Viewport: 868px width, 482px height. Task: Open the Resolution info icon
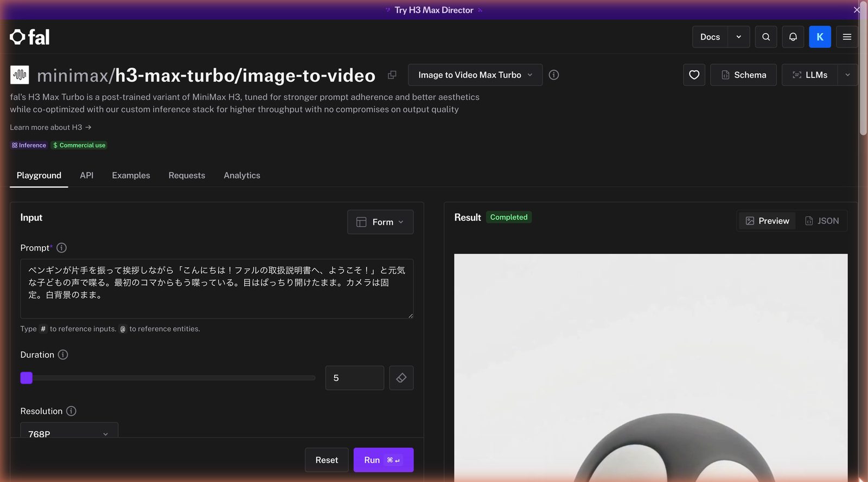point(71,411)
